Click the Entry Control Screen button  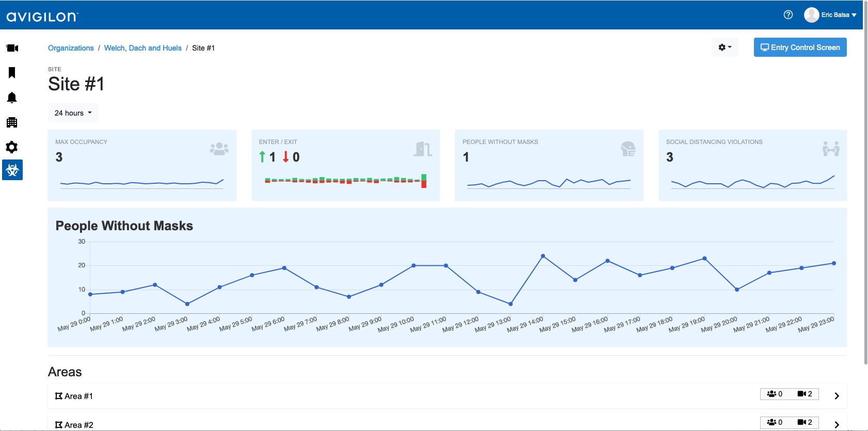pos(800,47)
